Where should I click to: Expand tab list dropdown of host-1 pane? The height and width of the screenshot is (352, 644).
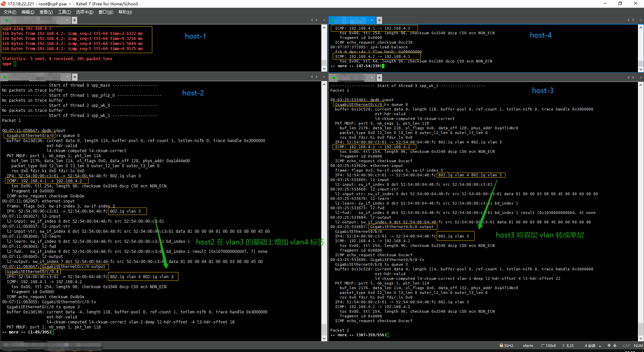[324, 20]
